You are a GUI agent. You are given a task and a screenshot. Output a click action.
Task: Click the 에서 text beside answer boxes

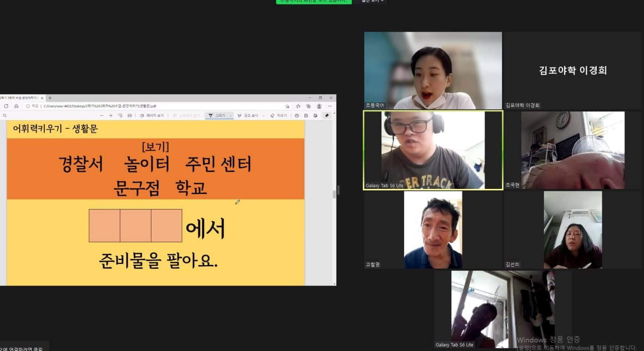[x=205, y=229]
